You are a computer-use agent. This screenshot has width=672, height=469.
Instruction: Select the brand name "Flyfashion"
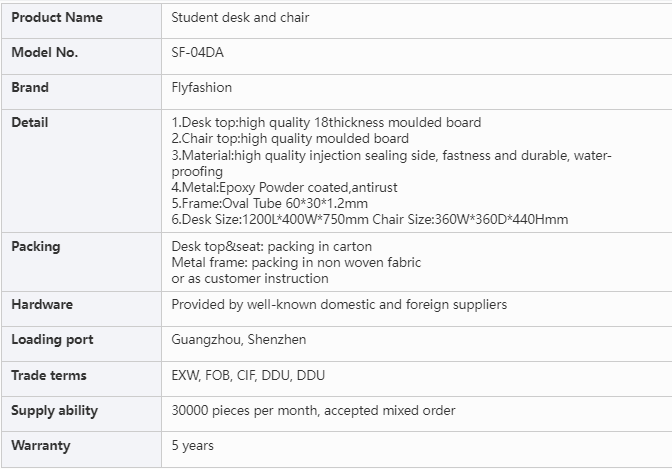tap(201, 88)
